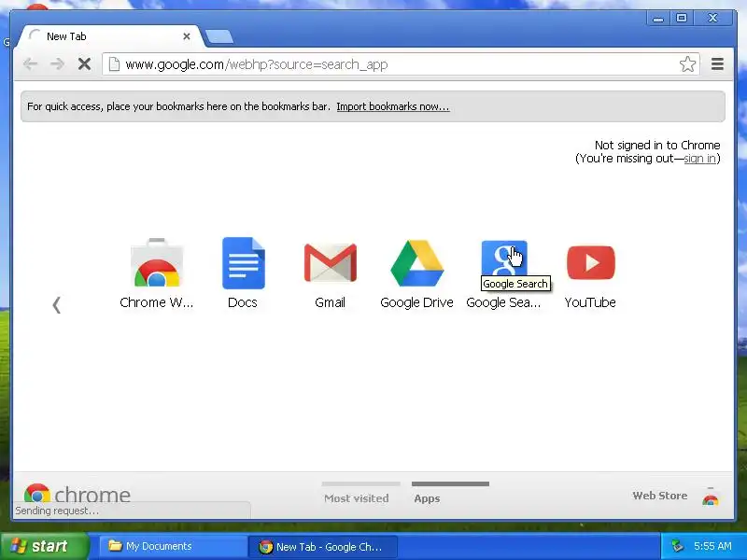The height and width of the screenshot is (560, 747).
Task: Click the system tray network icon
Action: coord(677,546)
